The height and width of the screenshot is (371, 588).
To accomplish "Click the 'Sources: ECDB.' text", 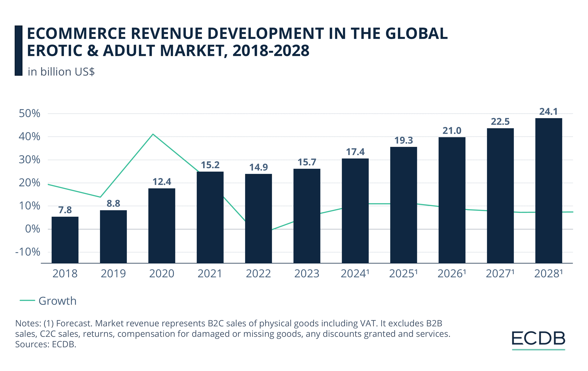I will (x=46, y=344).
